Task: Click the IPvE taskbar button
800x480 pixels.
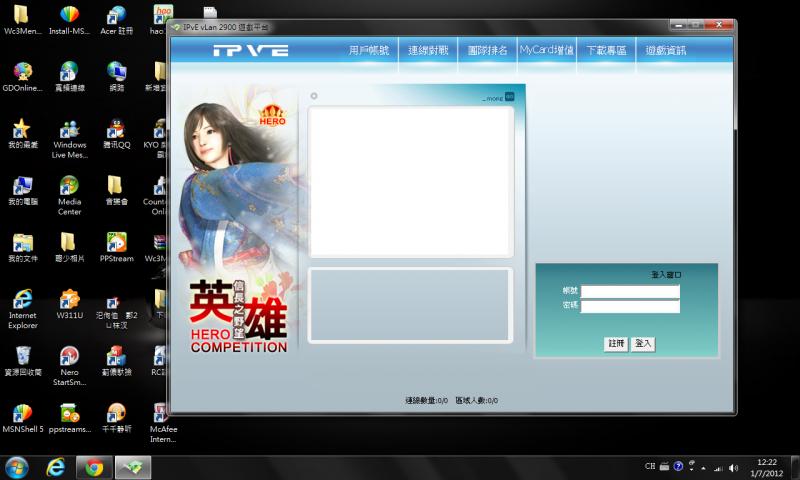Action: click(133, 467)
